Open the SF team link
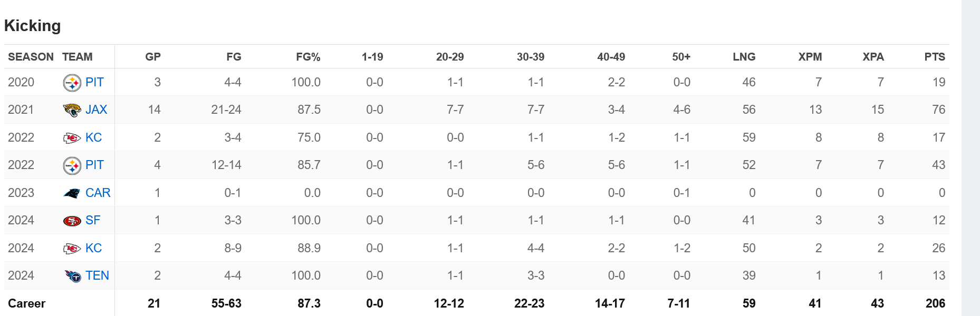The height and width of the screenshot is (316, 980). pos(93,220)
